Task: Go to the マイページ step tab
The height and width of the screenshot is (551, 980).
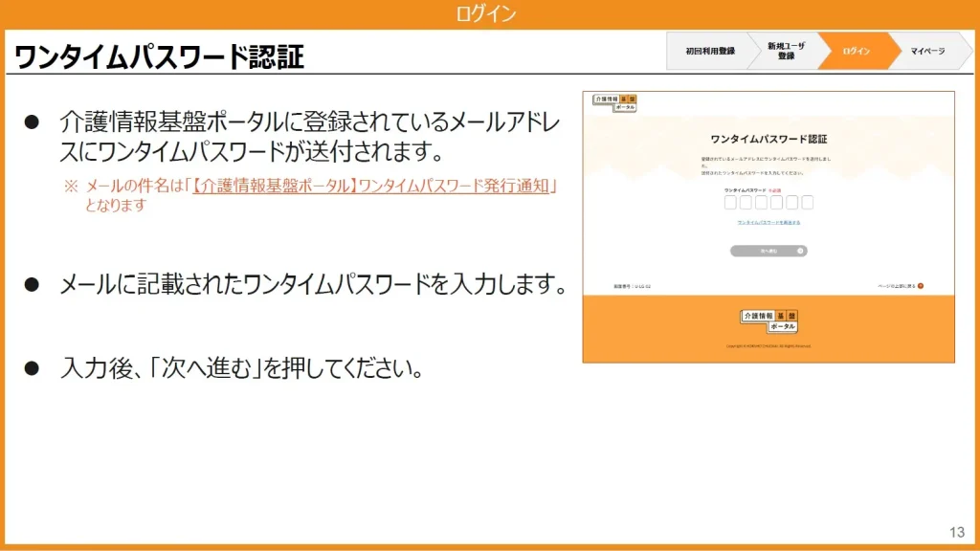Action: [x=926, y=51]
